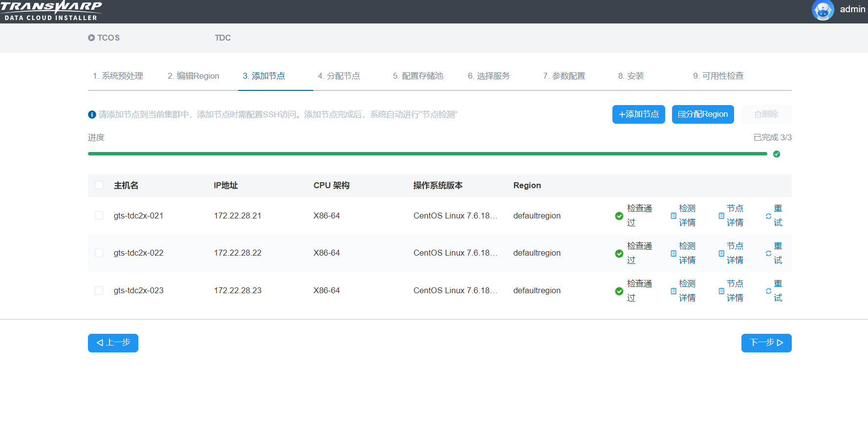Check the box for gts-tdc2x-022
Image resolution: width=868 pixels, height=433 pixels.
pyautogui.click(x=99, y=253)
